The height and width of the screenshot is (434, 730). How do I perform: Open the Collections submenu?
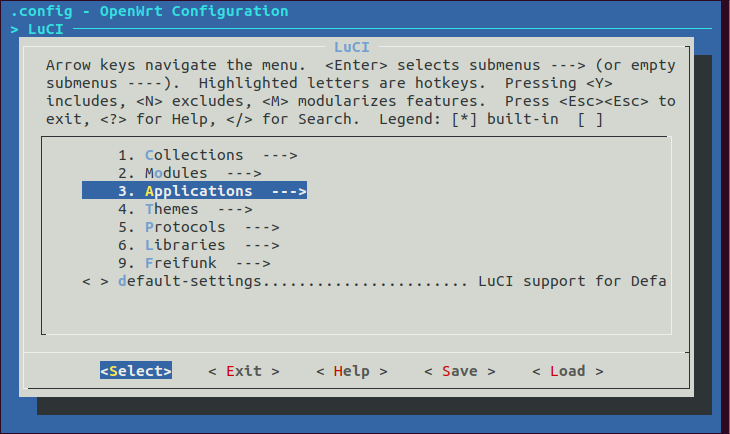[x=208, y=155]
